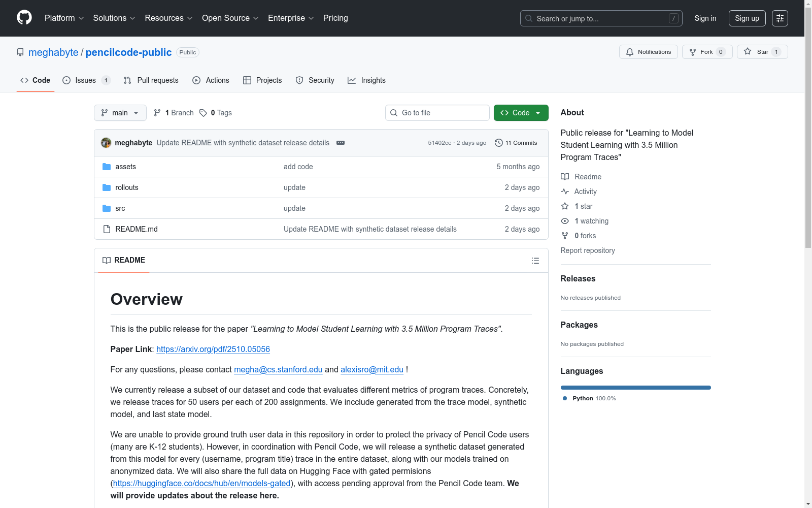Click the Python language entry
Image resolution: width=812 pixels, height=508 pixels.
pyautogui.click(x=590, y=398)
